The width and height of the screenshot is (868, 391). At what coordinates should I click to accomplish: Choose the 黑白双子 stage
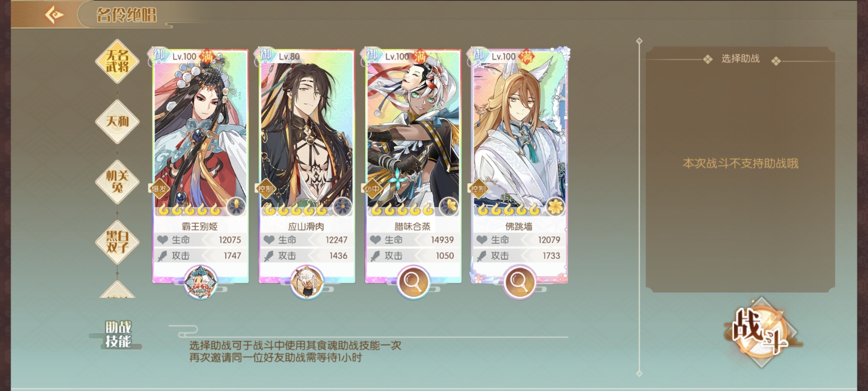point(117,242)
